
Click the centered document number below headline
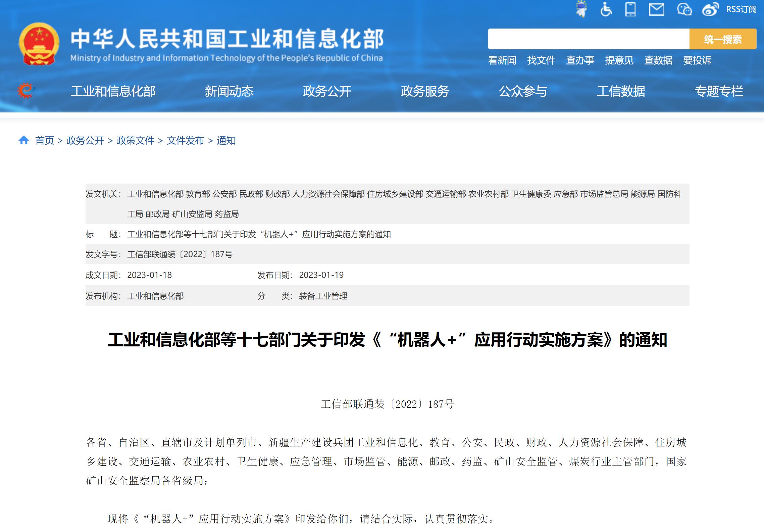(387, 404)
